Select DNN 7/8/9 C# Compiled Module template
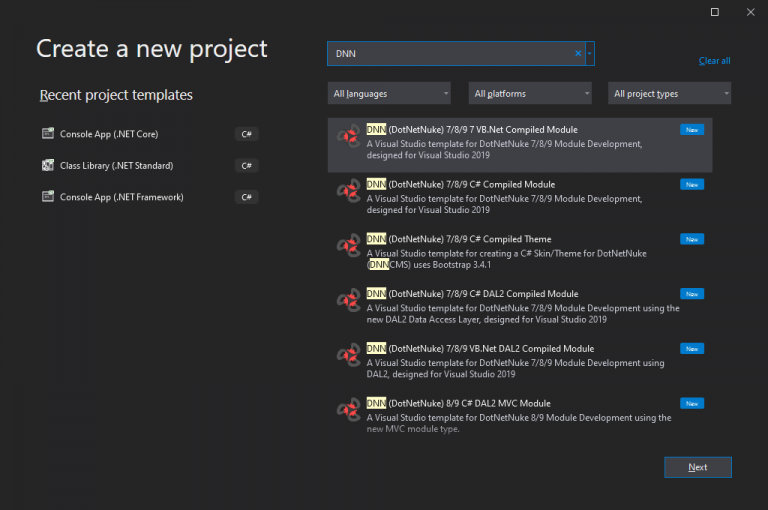This screenshot has width=768, height=510. pyautogui.click(x=520, y=200)
